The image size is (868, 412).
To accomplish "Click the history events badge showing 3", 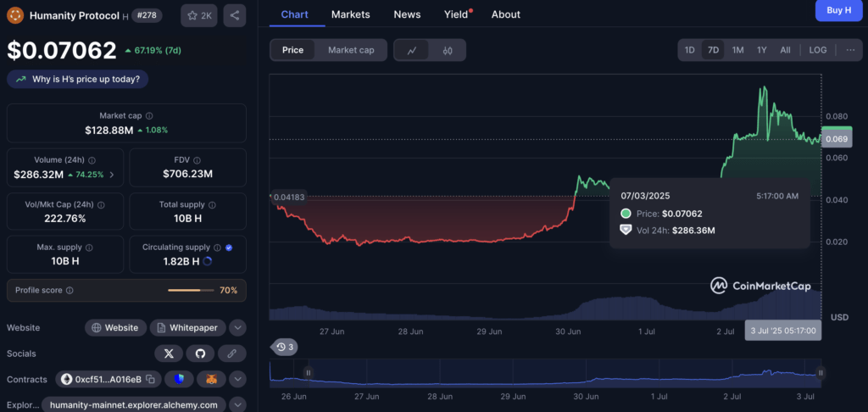I will [x=284, y=348].
